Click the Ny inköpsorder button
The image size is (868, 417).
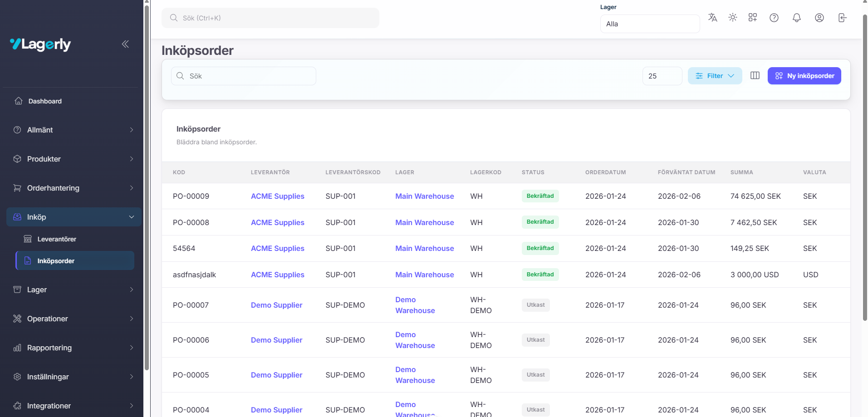804,76
